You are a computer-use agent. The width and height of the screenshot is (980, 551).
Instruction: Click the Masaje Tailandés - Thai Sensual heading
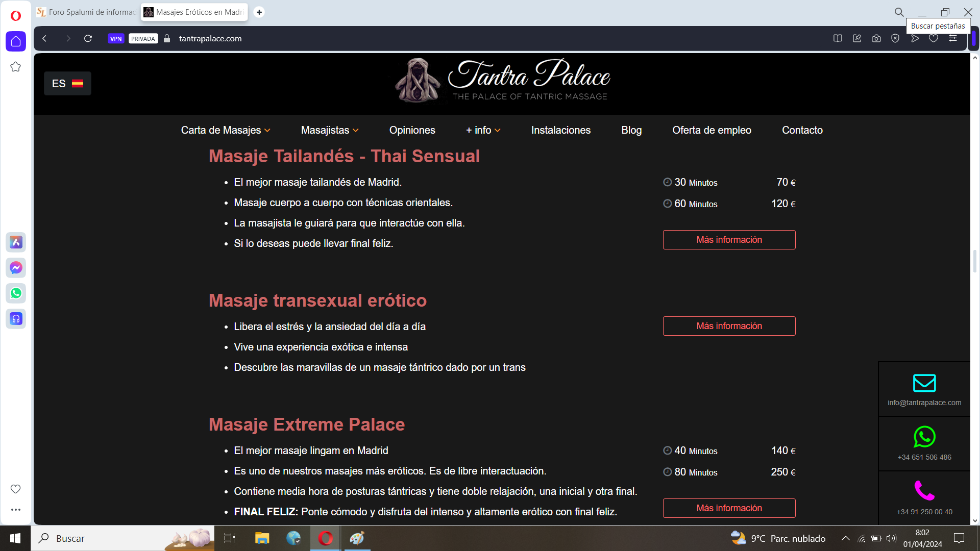pyautogui.click(x=344, y=156)
